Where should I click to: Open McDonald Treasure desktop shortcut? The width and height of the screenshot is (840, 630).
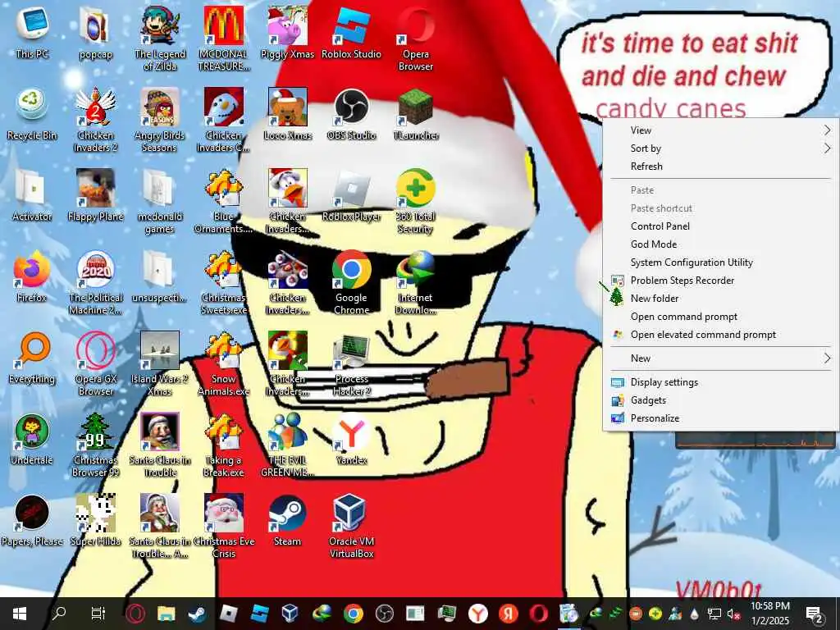(223, 39)
